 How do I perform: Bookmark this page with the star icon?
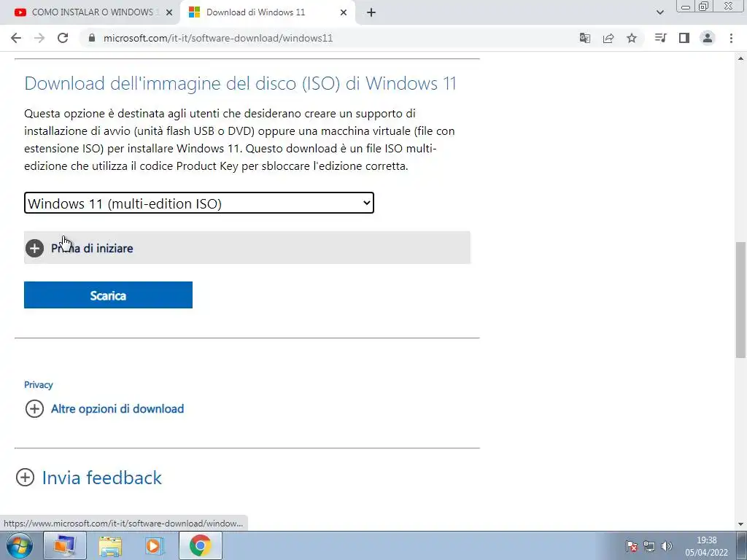click(632, 38)
